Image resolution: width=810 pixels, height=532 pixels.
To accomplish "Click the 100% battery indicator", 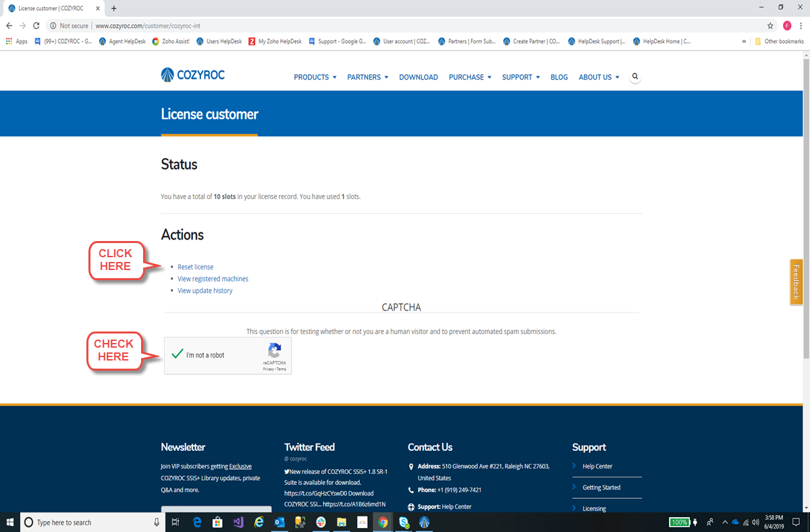I will click(x=678, y=522).
